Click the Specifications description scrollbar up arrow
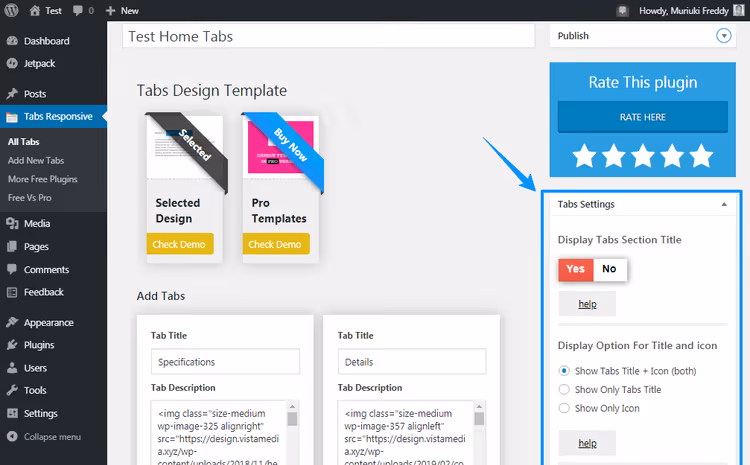The width and height of the screenshot is (750, 465). pyautogui.click(x=292, y=406)
